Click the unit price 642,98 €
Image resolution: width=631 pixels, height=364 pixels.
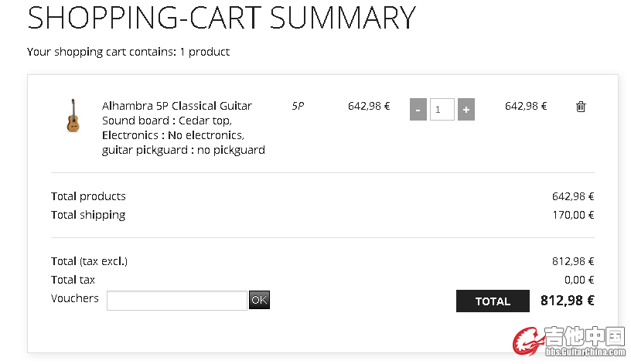pyautogui.click(x=369, y=106)
